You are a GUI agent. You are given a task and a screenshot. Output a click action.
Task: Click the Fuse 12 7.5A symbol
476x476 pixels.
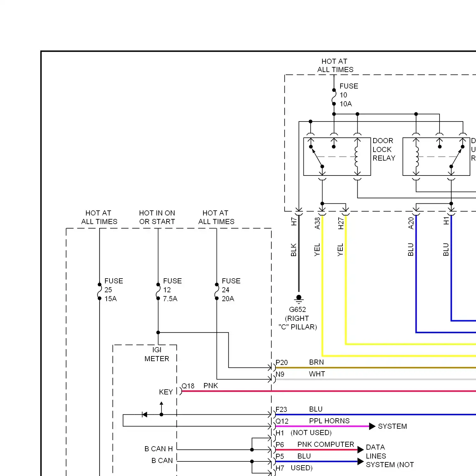click(158, 291)
